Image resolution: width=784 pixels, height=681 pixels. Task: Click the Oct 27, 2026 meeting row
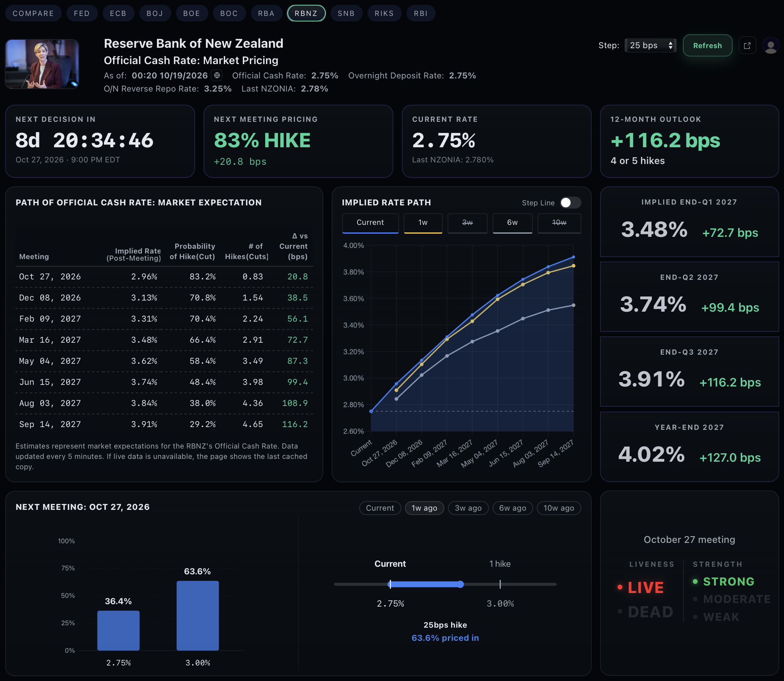[164, 277]
